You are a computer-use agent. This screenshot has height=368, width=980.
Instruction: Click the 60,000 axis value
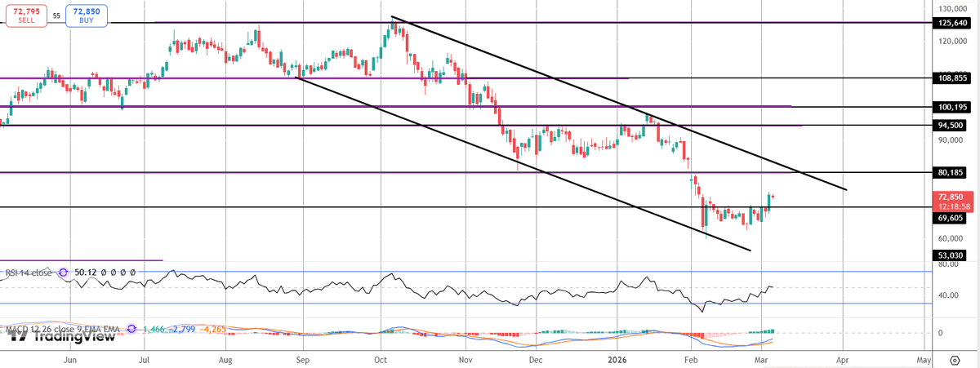tap(950, 239)
